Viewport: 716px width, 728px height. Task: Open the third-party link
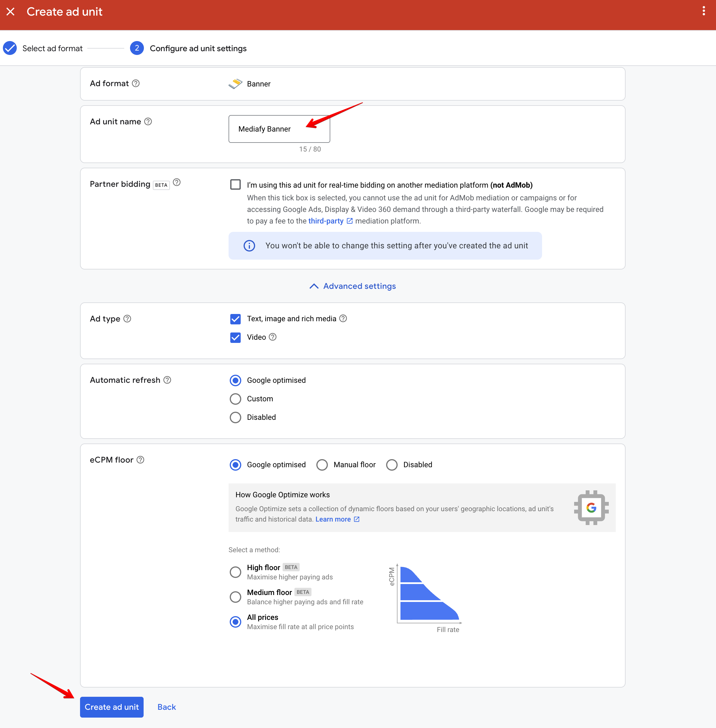coord(326,221)
